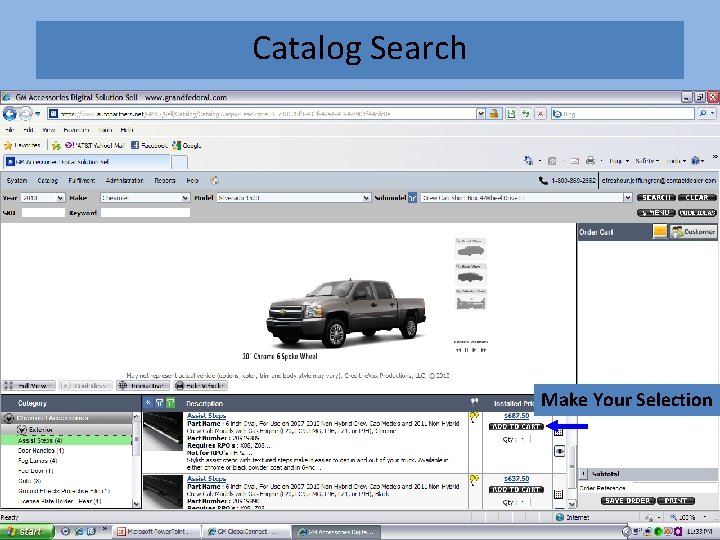
Task: Click the browser print icon
Action: [591, 161]
